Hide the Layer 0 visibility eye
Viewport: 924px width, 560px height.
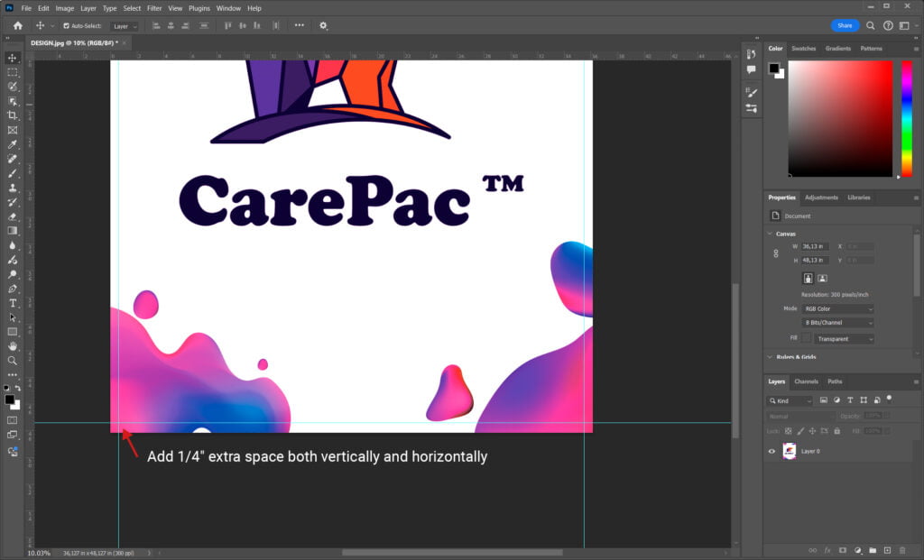tap(770, 451)
